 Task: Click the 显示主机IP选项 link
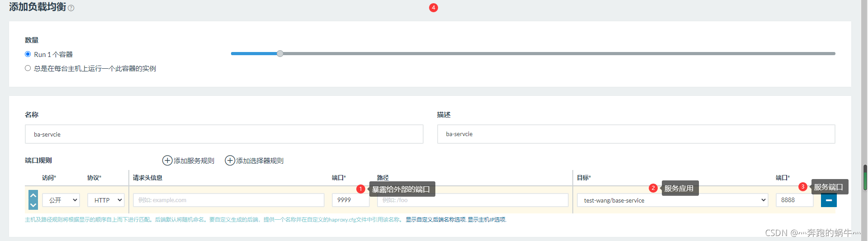pos(487,220)
